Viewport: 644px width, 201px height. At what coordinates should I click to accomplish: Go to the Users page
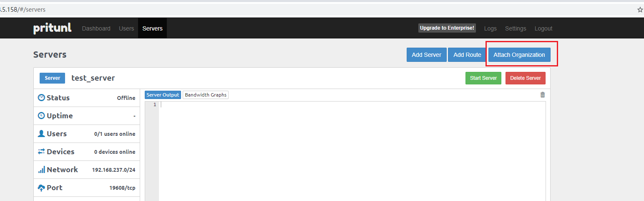coord(126,28)
